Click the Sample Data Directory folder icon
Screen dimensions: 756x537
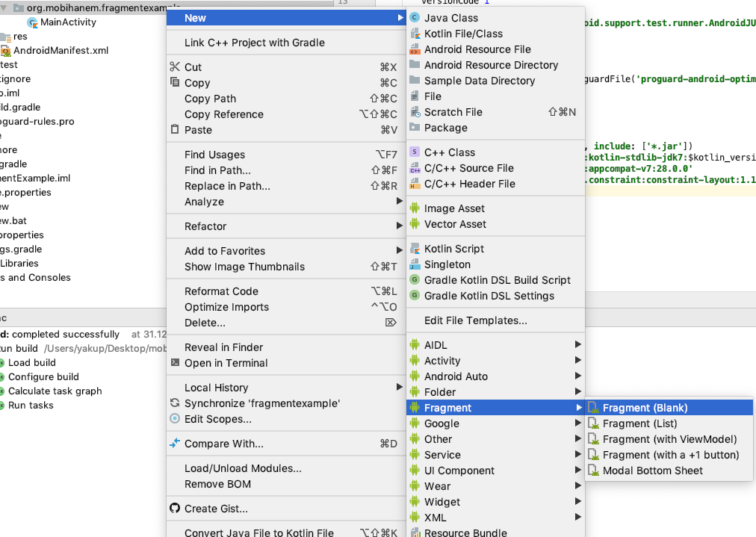click(415, 81)
